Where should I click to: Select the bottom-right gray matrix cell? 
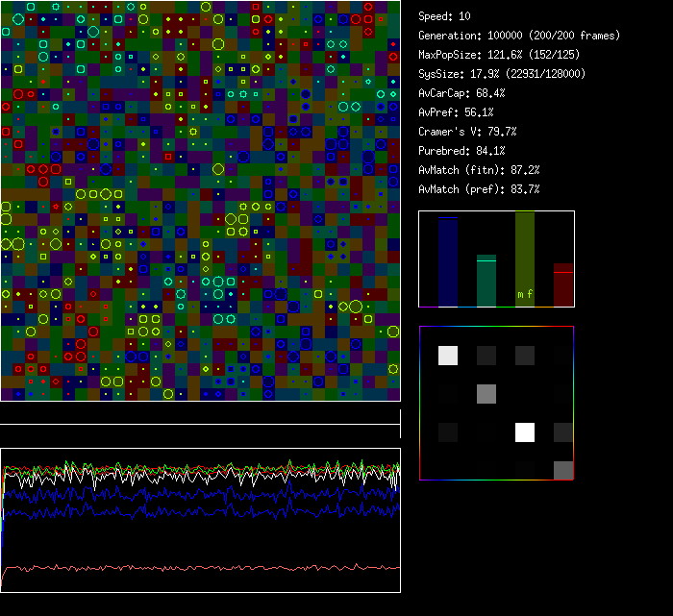[563, 470]
